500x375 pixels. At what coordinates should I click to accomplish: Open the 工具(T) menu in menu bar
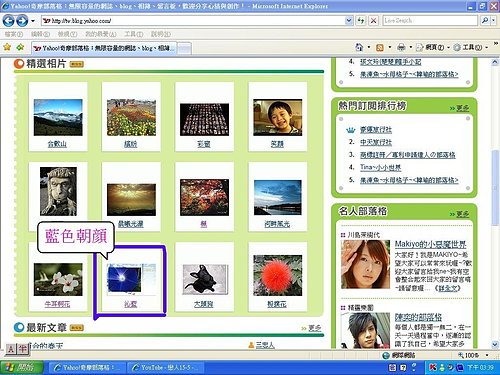(134, 34)
